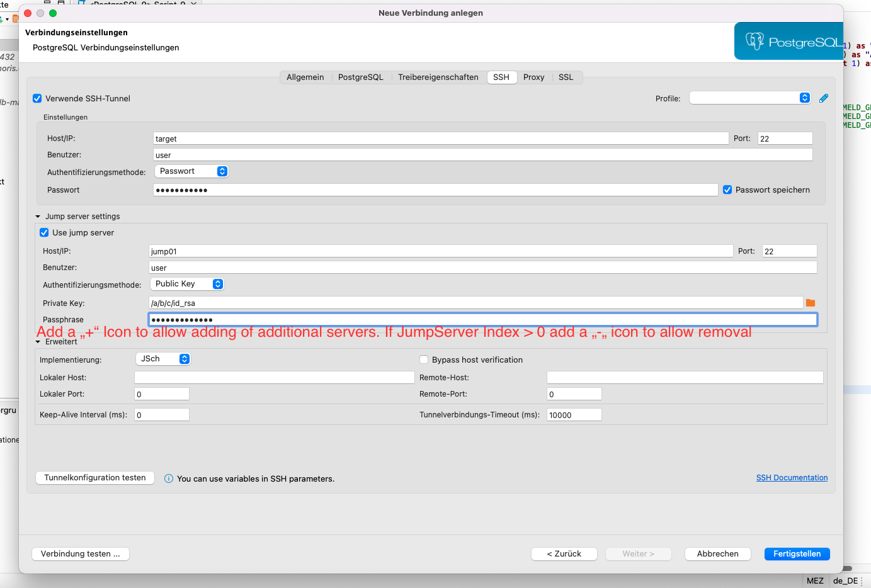Open the SSH Documentation link

[792, 477]
